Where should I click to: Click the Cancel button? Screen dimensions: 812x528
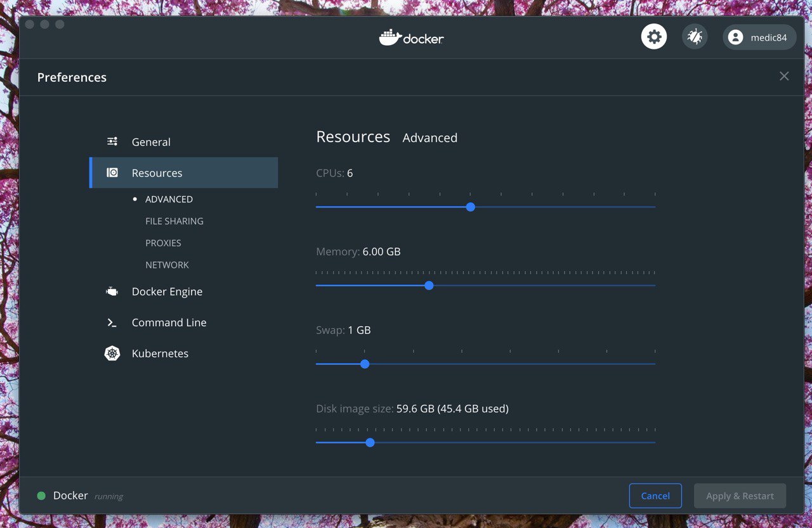pos(655,496)
